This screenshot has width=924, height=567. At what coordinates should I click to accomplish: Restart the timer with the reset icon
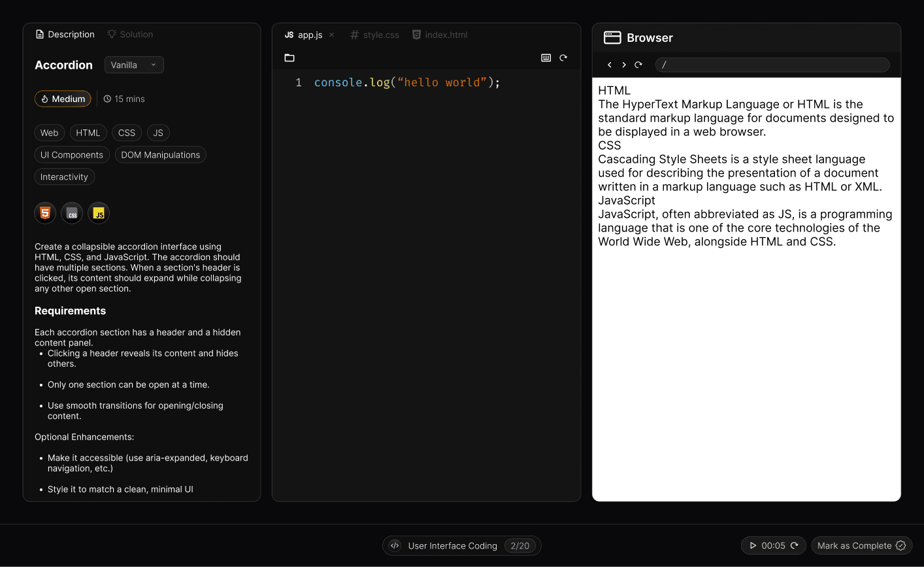point(795,545)
